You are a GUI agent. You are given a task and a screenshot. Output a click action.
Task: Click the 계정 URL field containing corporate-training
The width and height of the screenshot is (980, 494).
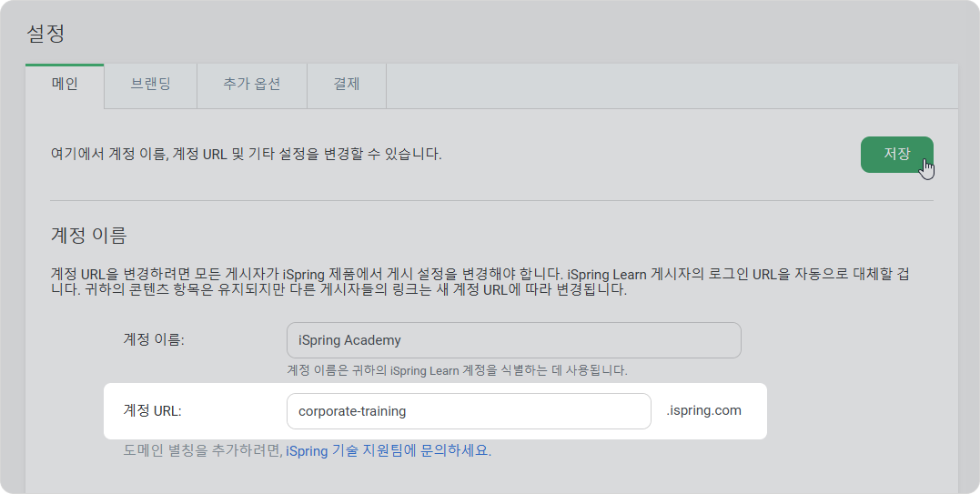tap(469, 411)
